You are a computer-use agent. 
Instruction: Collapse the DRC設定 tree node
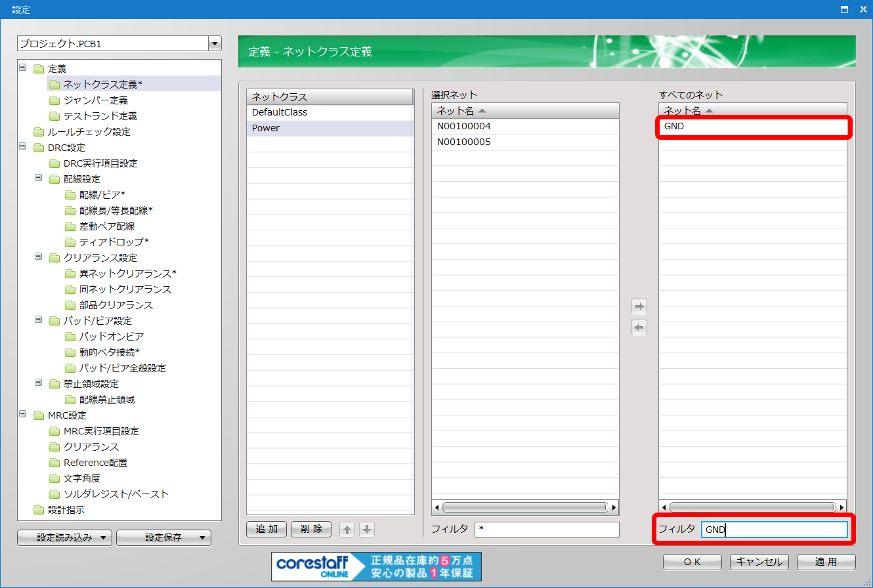24,146
